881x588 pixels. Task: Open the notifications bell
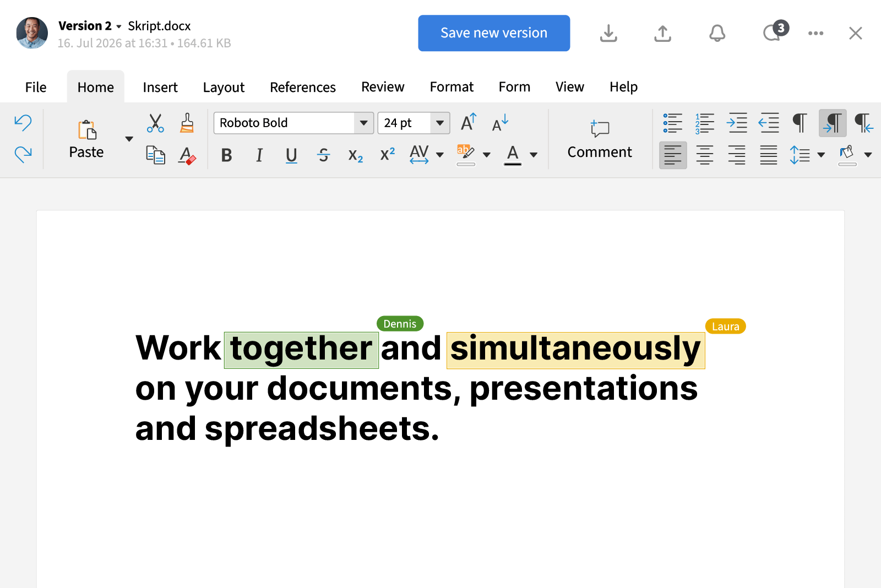717,34
